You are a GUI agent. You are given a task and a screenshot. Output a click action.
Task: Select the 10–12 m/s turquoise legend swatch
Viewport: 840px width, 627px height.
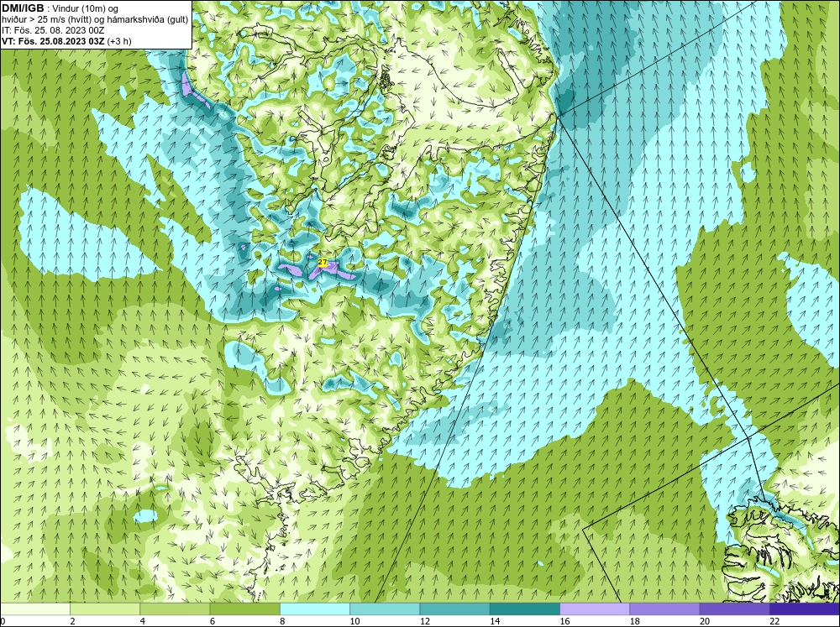point(385,609)
